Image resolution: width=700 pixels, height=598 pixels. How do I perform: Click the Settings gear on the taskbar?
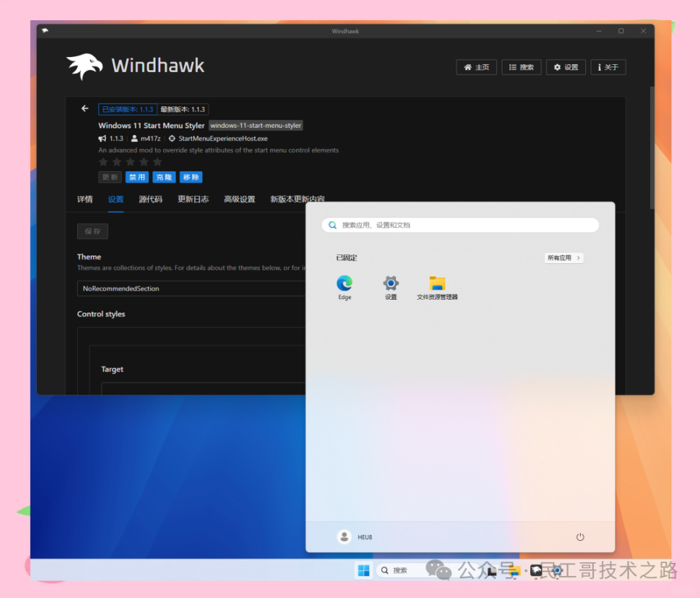pyautogui.click(x=557, y=570)
